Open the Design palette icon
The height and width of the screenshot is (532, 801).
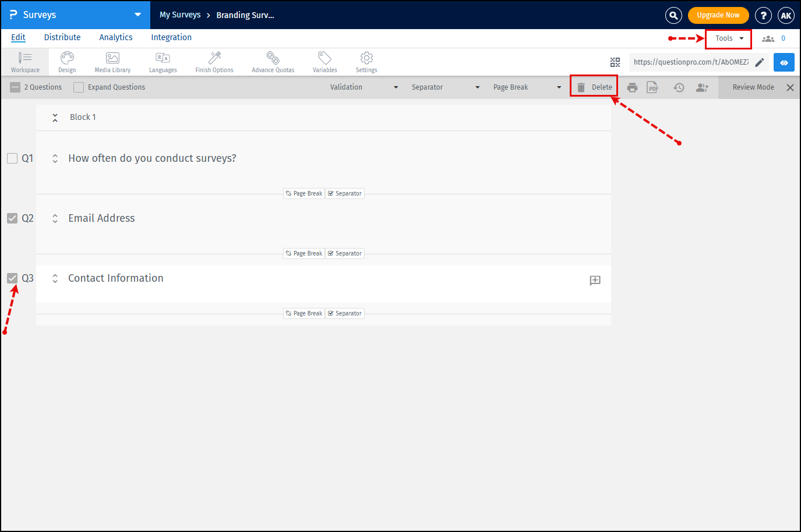pyautogui.click(x=67, y=58)
